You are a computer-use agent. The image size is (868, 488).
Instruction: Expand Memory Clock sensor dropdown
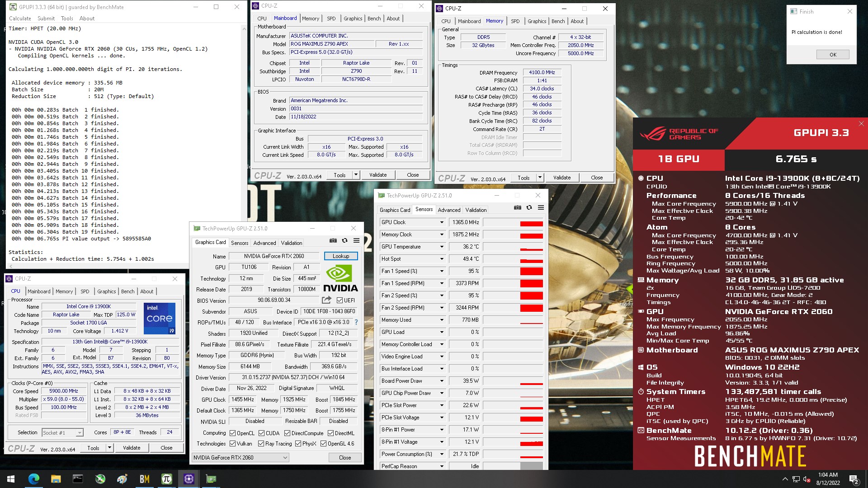(x=442, y=235)
